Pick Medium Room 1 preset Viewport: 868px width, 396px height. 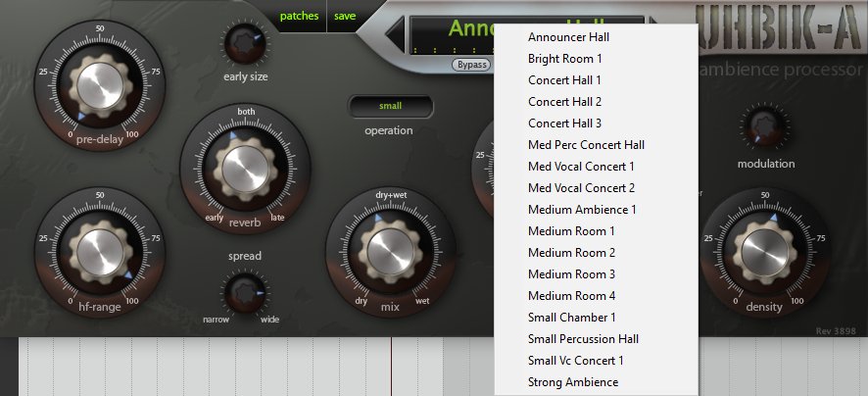click(x=597, y=231)
